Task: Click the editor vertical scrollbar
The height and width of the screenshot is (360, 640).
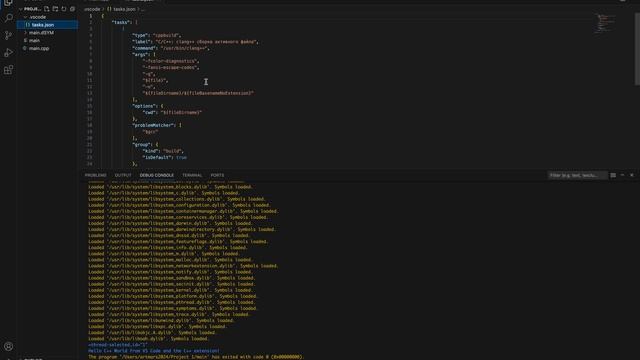Action: coord(637,49)
